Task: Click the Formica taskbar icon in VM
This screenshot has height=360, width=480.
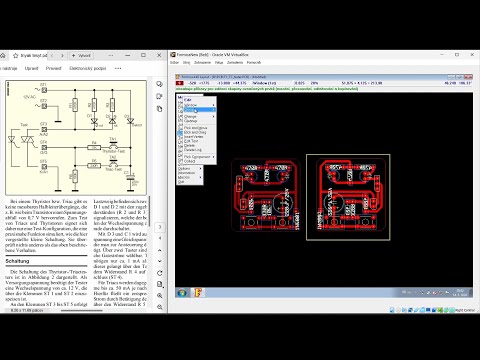Action: [x=198, y=293]
